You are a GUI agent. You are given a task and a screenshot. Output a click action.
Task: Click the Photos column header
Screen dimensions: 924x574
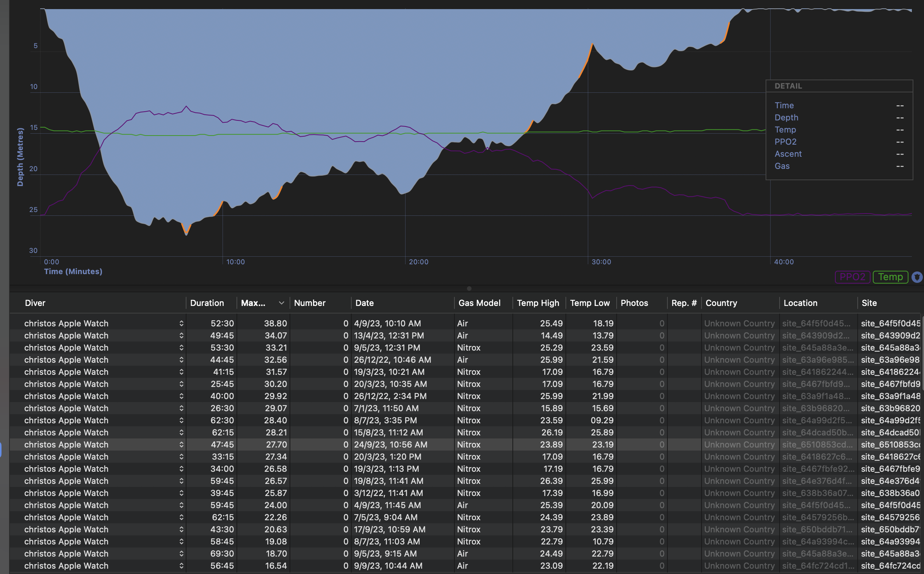[x=634, y=303]
